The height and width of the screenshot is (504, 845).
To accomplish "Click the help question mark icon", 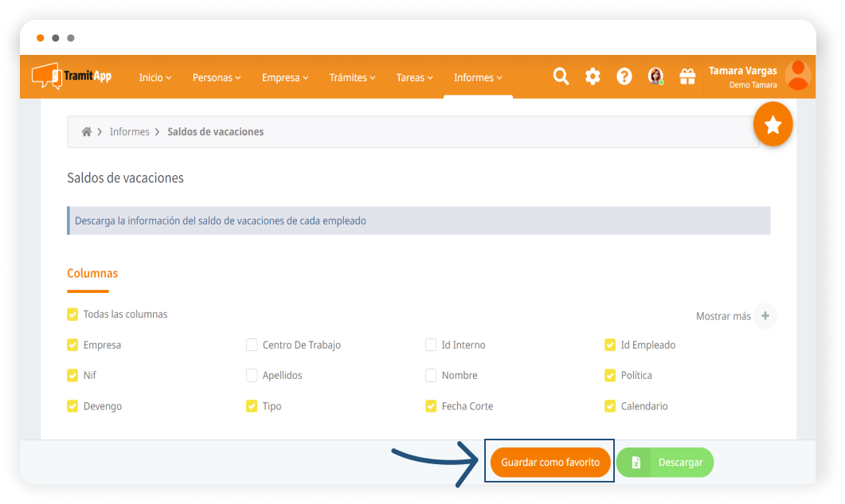I will (x=624, y=76).
